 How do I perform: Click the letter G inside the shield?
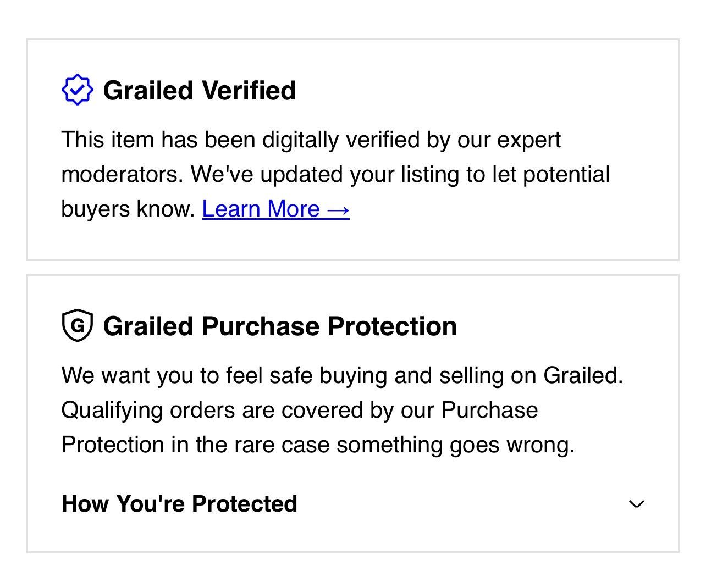78,325
